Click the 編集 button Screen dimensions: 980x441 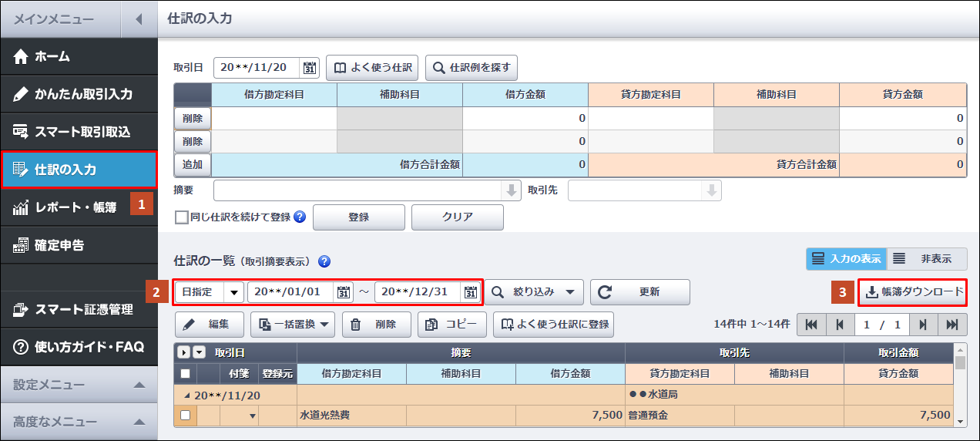click(x=210, y=325)
